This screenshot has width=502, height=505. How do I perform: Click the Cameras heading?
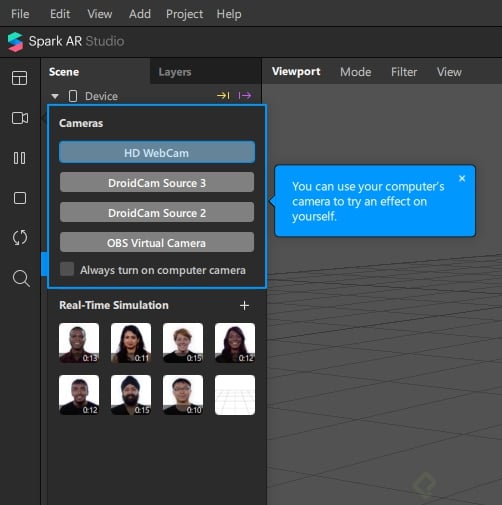point(81,123)
